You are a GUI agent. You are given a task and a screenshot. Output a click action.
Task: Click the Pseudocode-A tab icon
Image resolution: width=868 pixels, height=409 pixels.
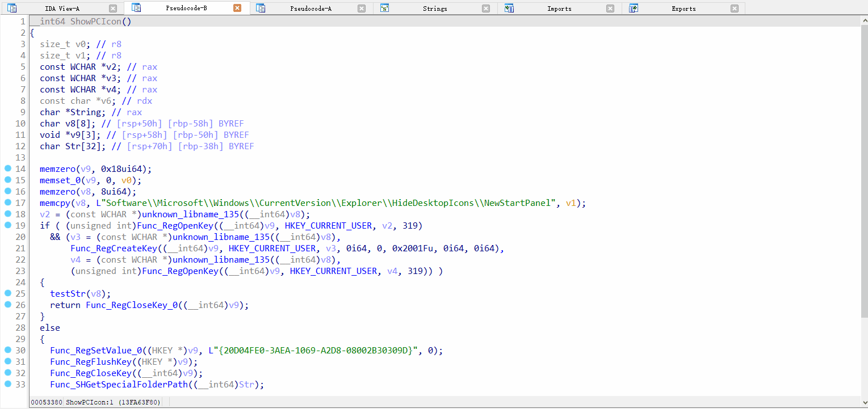click(261, 8)
